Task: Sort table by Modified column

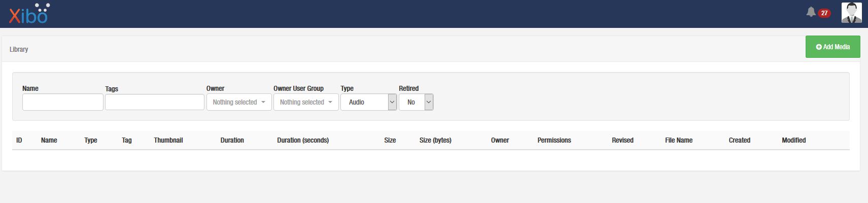Action: (794, 140)
